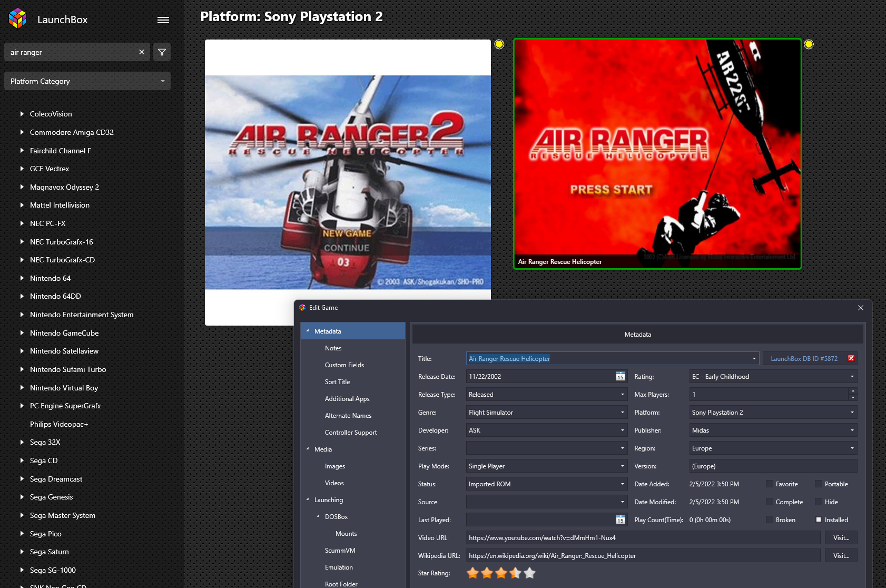Open Controller Support section

(x=351, y=433)
